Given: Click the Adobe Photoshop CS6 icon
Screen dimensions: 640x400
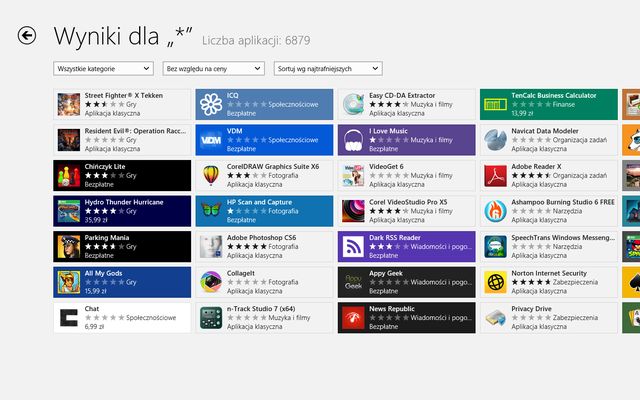Looking at the screenshot, I should coord(211,247).
